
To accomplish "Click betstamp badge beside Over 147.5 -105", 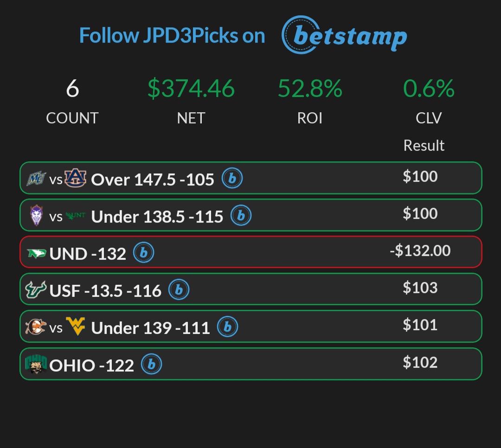I will pos(232,179).
